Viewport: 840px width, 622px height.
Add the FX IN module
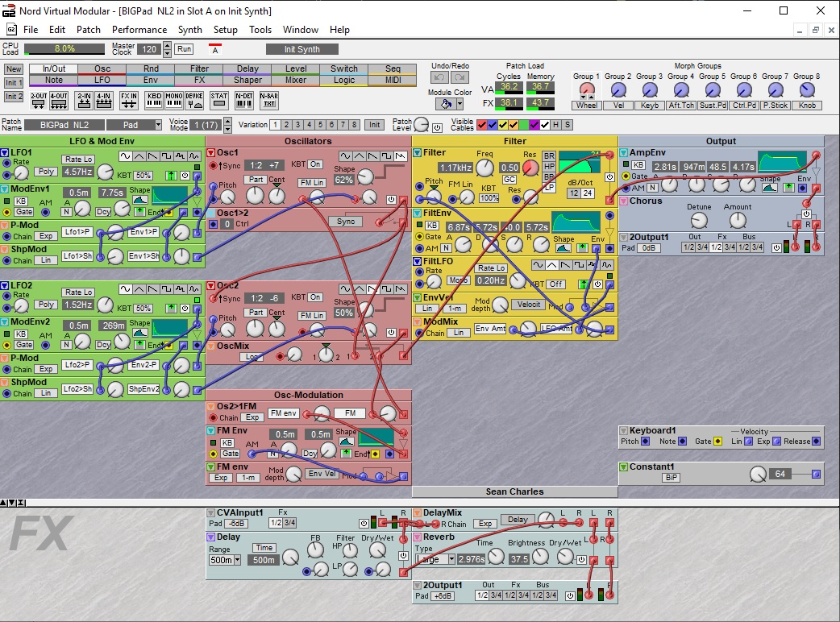pyautogui.click(x=128, y=101)
